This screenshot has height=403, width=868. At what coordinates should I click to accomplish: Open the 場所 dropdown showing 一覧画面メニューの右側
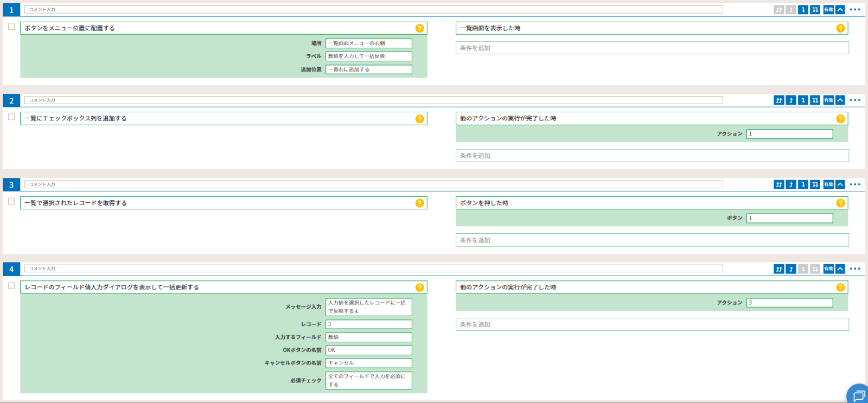(x=368, y=43)
